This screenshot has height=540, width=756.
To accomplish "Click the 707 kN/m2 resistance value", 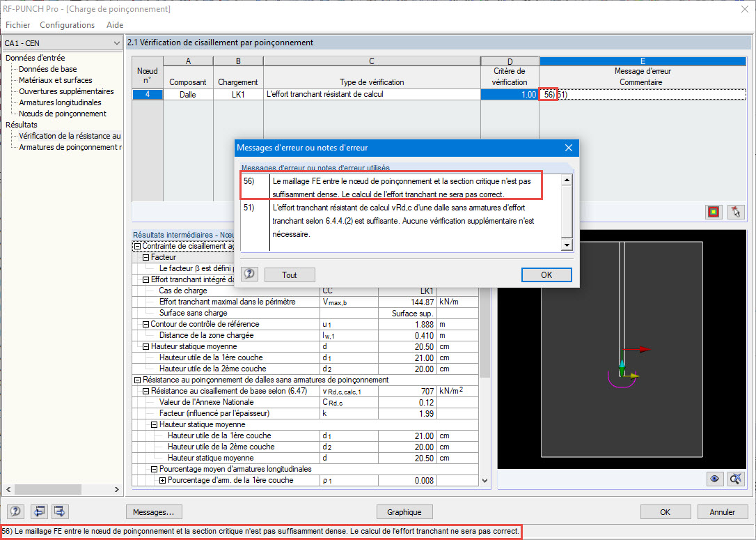I will pyautogui.click(x=407, y=392).
